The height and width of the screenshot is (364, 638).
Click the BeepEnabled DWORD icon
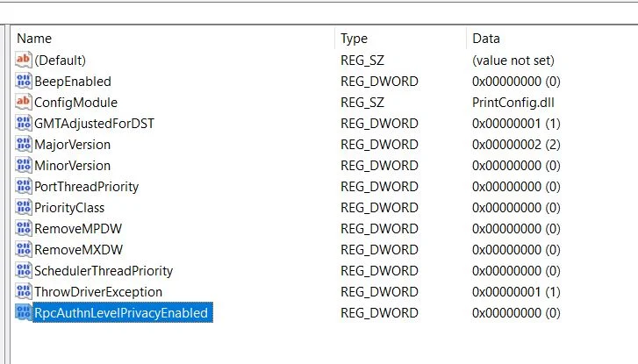(x=24, y=81)
